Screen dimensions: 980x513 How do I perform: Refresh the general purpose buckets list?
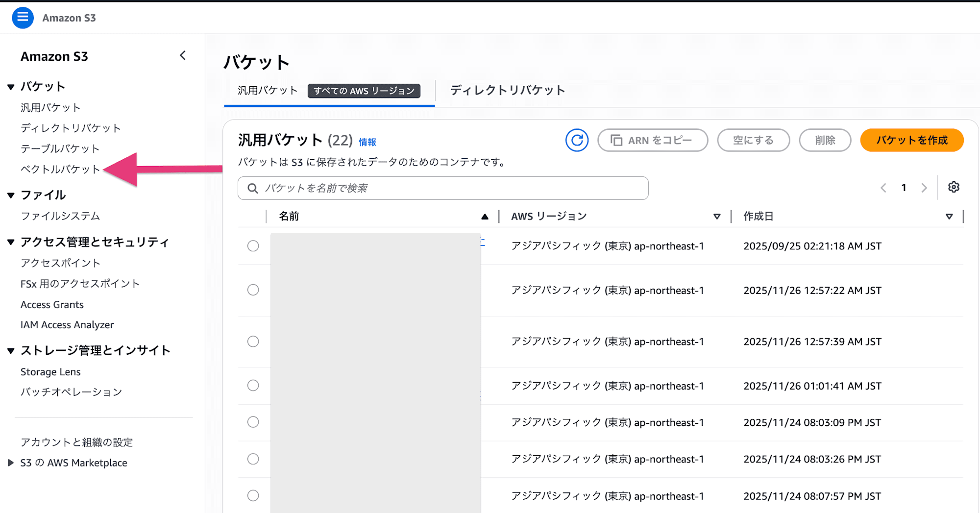point(577,140)
